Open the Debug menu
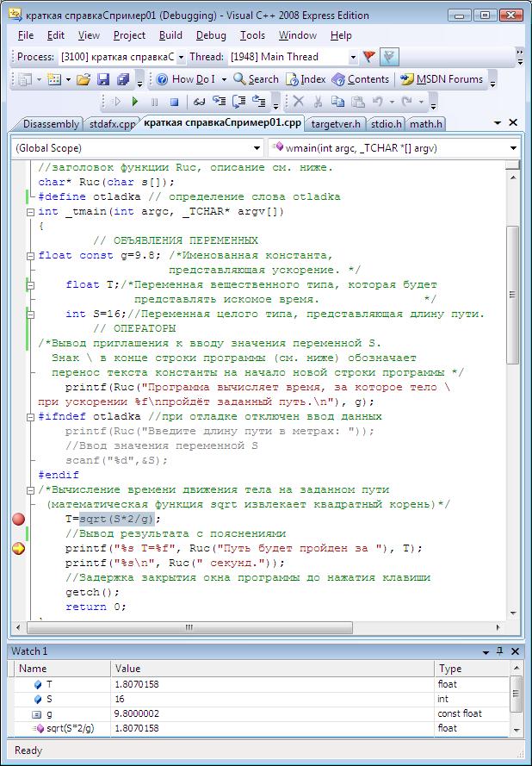The width and height of the screenshot is (532, 766). click(211, 35)
